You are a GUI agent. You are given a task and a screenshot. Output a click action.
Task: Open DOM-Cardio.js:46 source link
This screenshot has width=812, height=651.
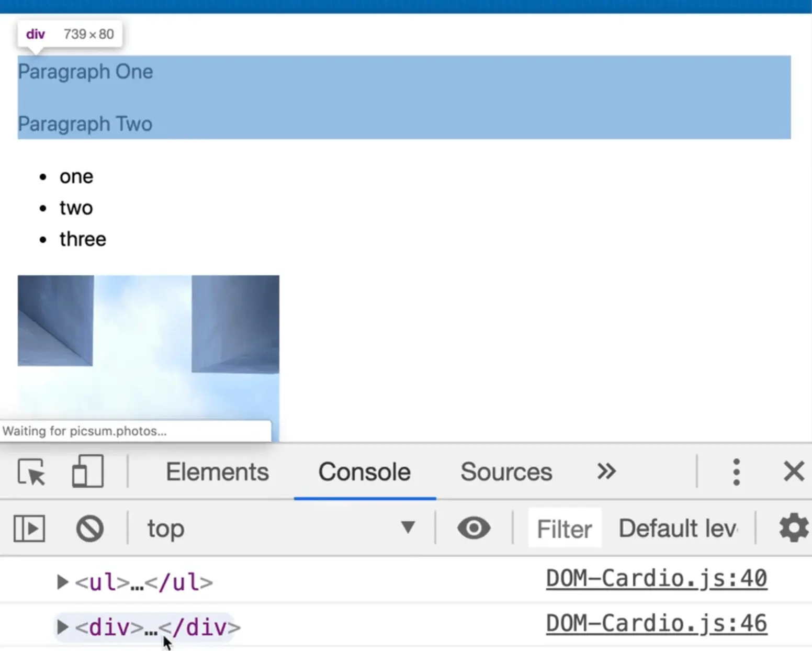(x=656, y=624)
